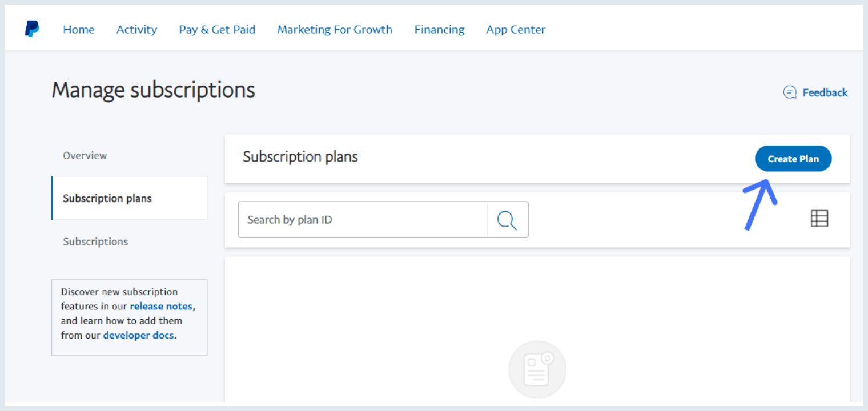Image resolution: width=868 pixels, height=411 pixels.
Task: Click the PayPal logo
Action: point(32,29)
